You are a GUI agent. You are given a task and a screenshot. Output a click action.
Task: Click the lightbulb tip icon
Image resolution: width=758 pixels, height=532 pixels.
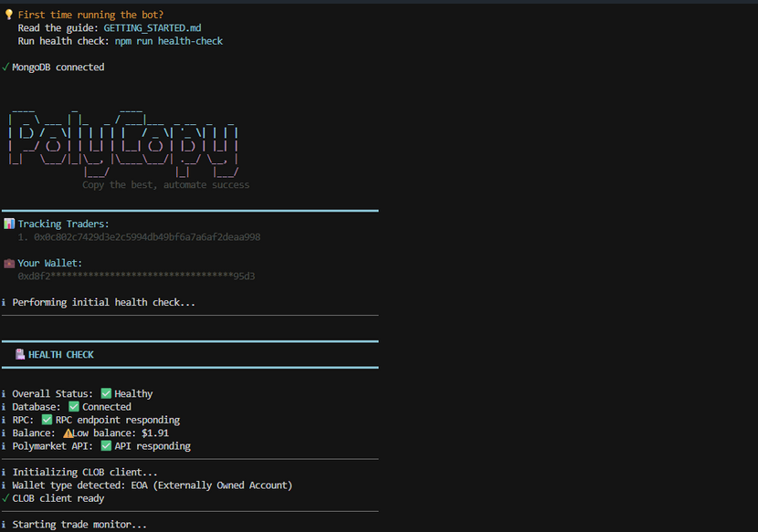9,13
